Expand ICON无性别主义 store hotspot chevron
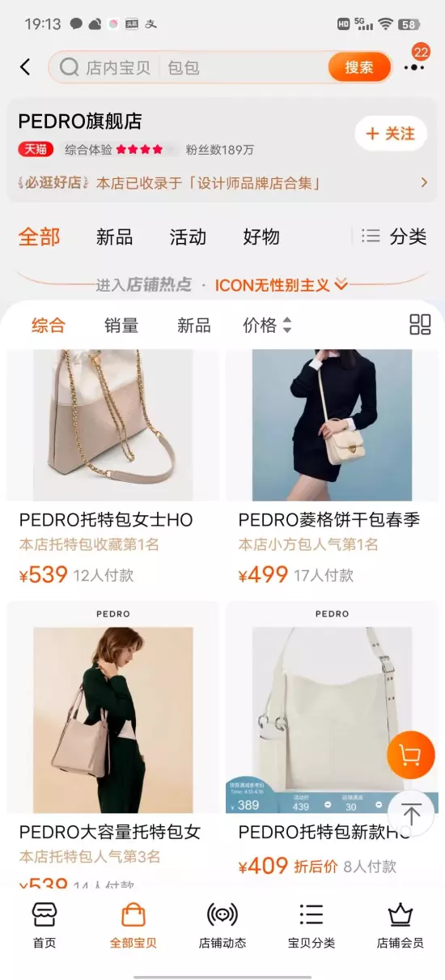This screenshot has height=980, width=445. [341, 284]
